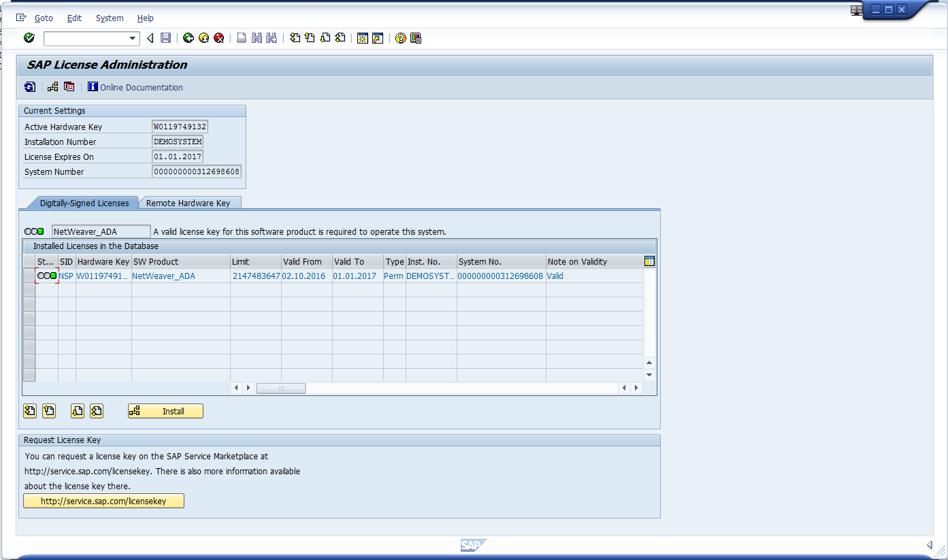Screen dimensions: 948x560
Task: Open the http://service.sap.com/licensekey button
Action: pyautogui.click(x=103, y=501)
